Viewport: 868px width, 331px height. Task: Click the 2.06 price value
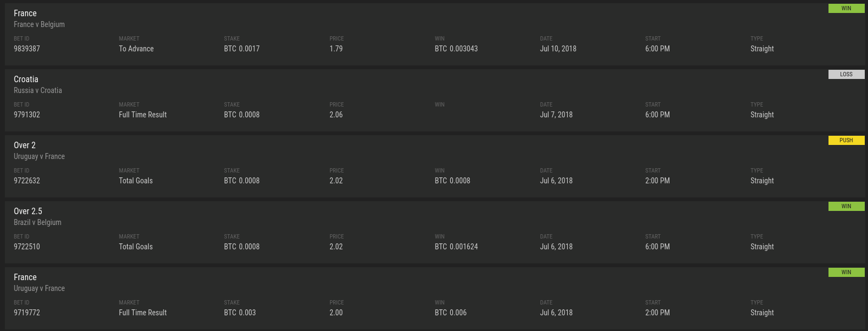(x=336, y=115)
